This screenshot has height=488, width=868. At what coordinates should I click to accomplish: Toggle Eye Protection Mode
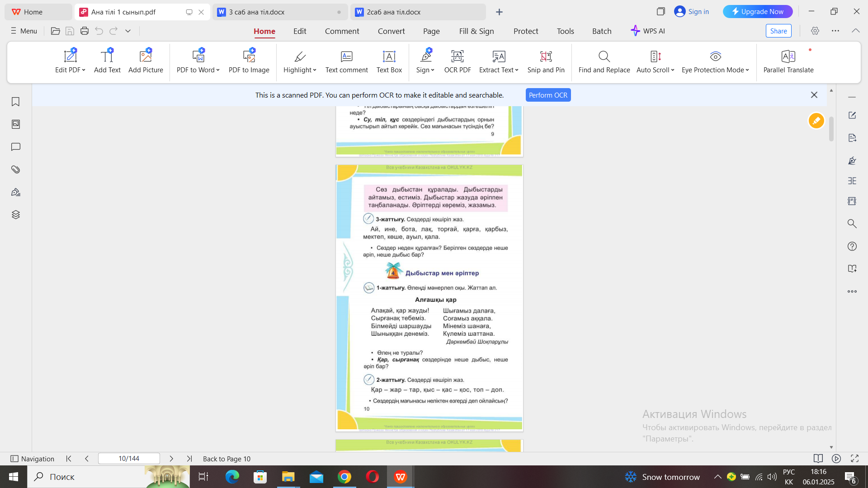pos(715,56)
